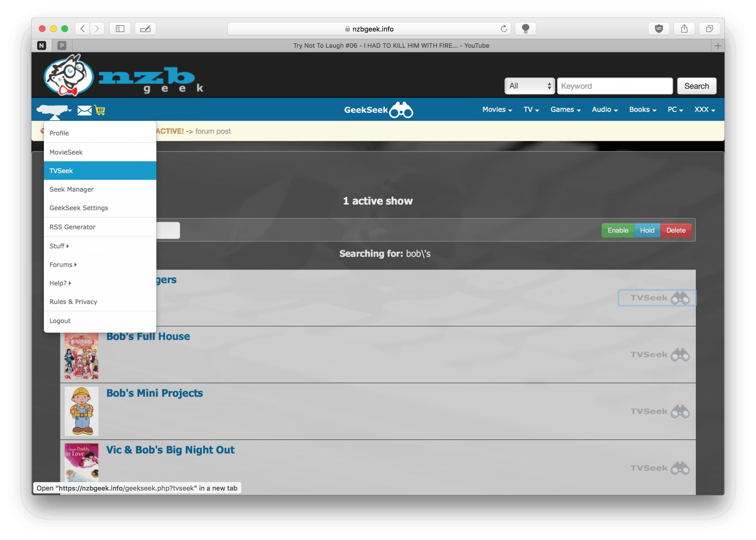The width and height of the screenshot is (756, 540).
Task: Toggle the browser sidebar icon
Action: tap(120, 28)
